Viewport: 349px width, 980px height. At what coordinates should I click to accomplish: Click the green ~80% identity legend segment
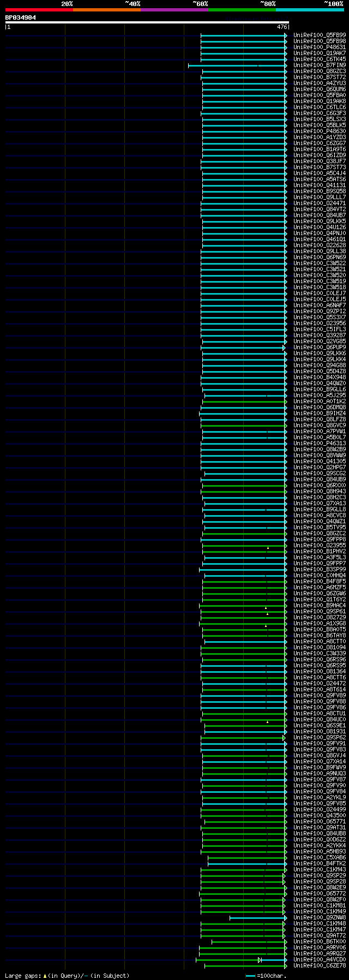(242, 10)
